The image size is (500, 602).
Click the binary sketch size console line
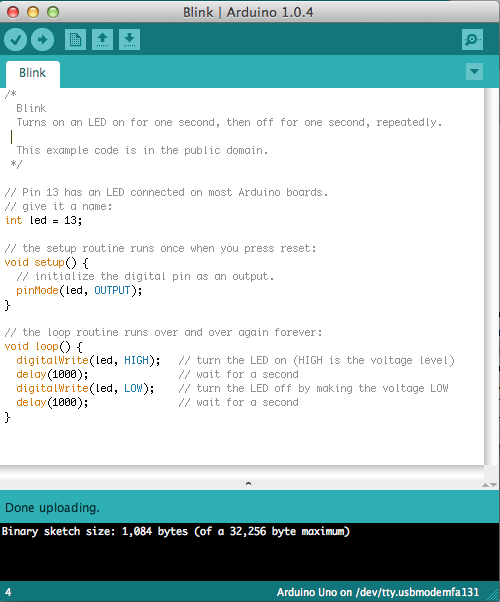coord(176,531)
